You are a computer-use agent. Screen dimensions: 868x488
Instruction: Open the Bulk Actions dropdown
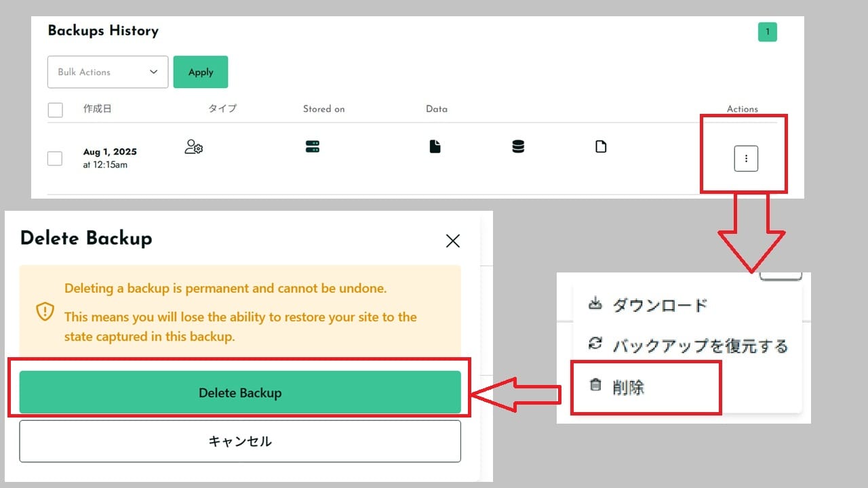tap(107, 72)
